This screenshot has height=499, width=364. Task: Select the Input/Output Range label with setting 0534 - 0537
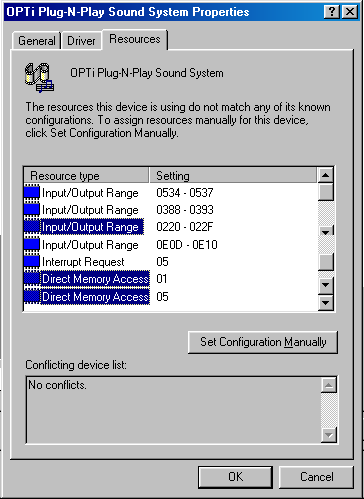click(90, 193)
